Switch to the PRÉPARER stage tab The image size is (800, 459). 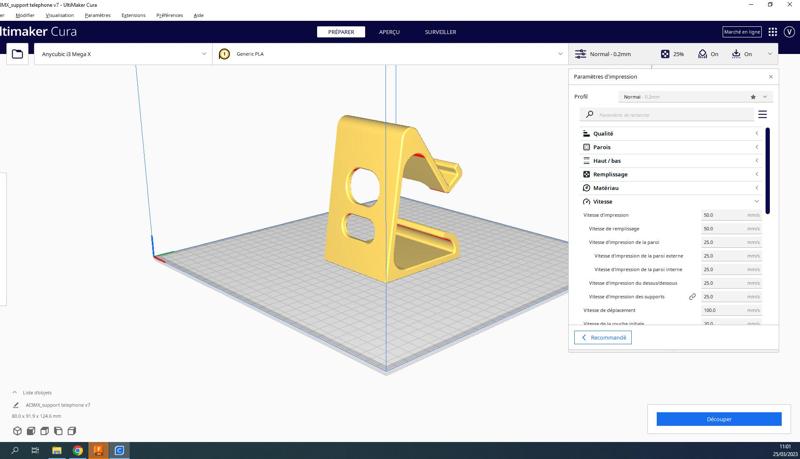pyautogui.click(x=341, y=32)
